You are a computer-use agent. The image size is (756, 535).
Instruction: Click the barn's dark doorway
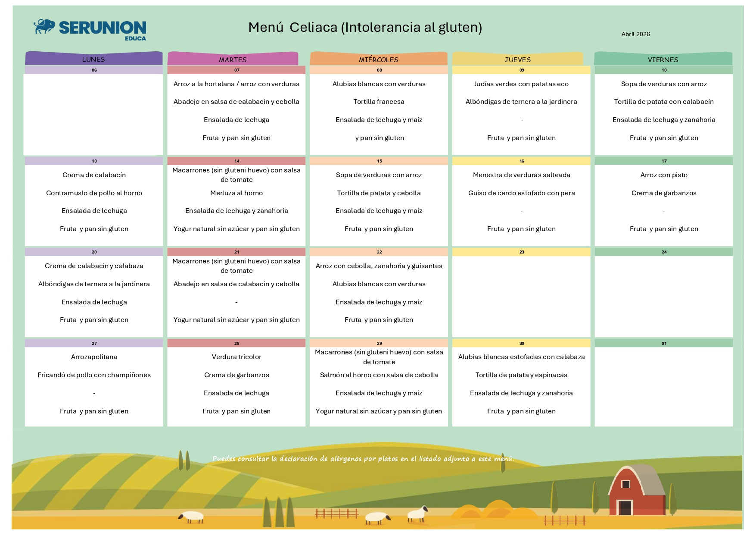[625, 508]
